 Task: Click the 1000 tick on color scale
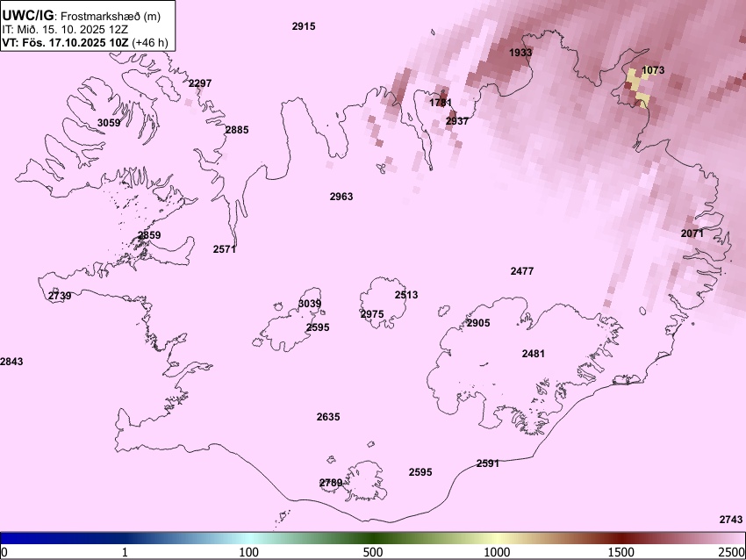[497, 552]
